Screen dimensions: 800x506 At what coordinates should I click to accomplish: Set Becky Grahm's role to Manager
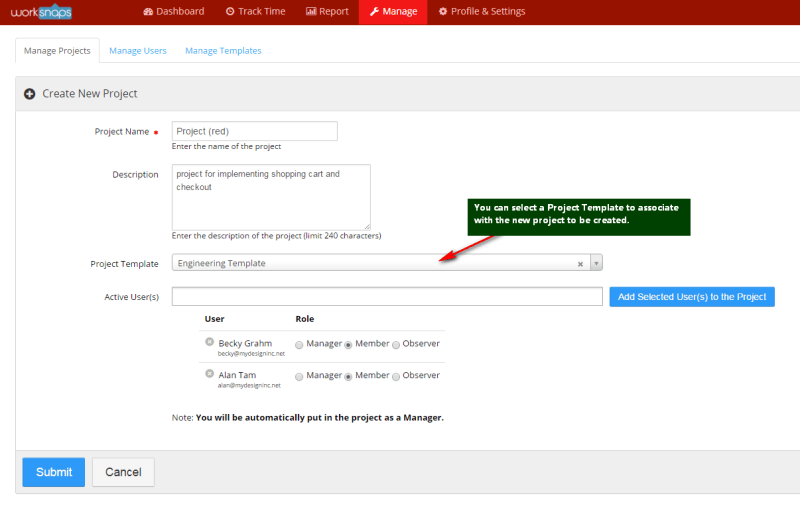[298, 344]
